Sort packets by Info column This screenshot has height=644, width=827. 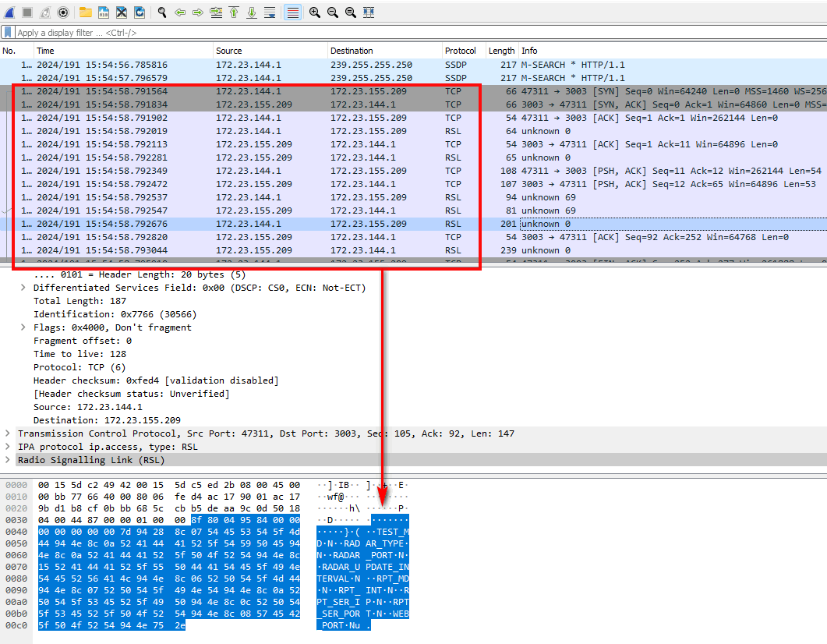pyautogui.click(x=673, y=51)
